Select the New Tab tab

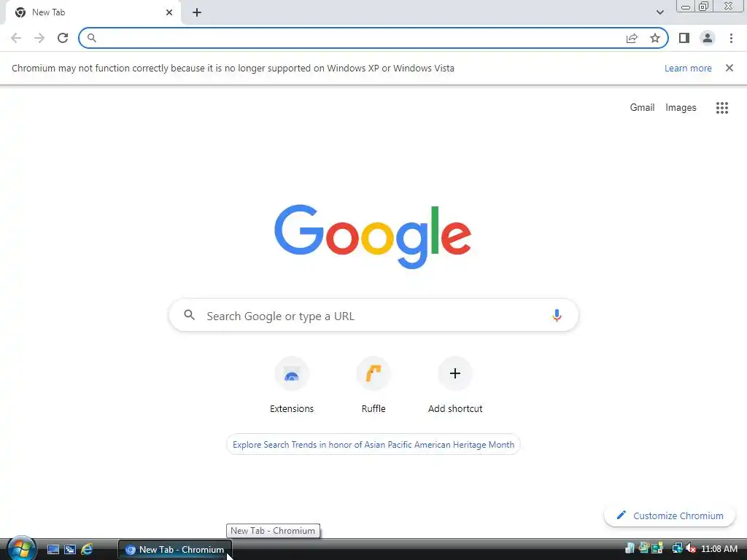tap(93, 12)
